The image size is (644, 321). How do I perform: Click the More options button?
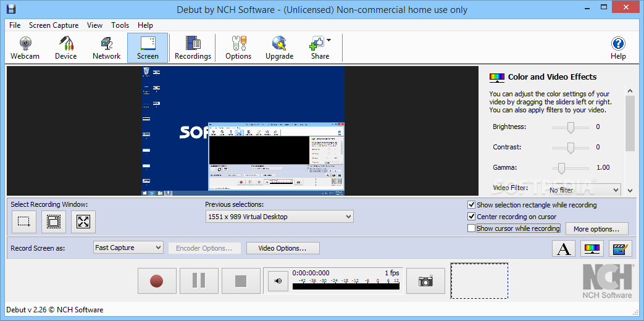coord(597,228)
